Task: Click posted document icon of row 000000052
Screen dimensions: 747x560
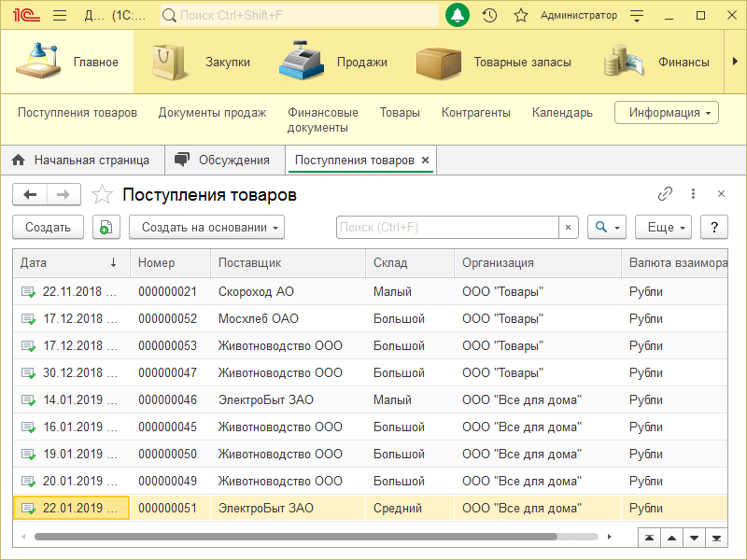Action: click(29, 318)
